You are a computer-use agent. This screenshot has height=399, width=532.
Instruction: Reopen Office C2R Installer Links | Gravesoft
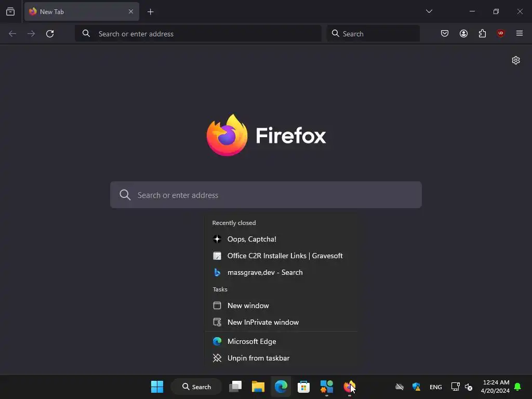click(x=281, y=256)
